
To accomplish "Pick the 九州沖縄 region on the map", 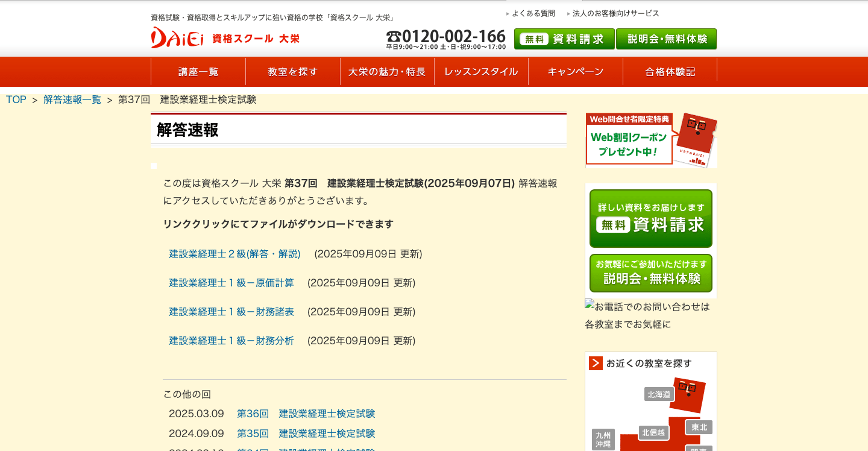I will pos(603,439).
